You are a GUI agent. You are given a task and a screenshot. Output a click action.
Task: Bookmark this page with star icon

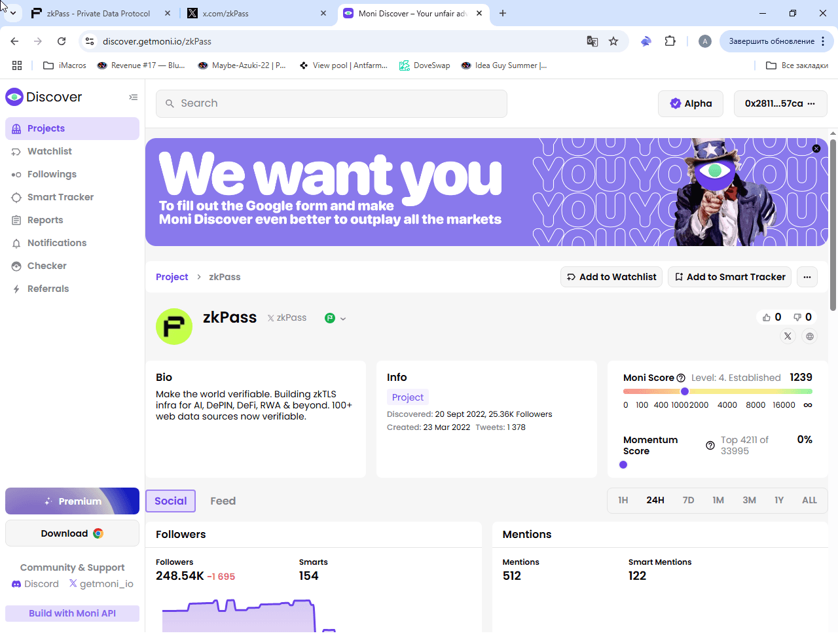pyautogui.click(x=613, y=41)
